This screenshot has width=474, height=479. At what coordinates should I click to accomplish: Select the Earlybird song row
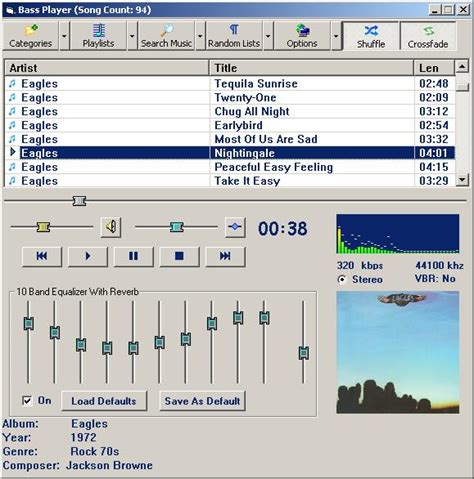point(230,125)
